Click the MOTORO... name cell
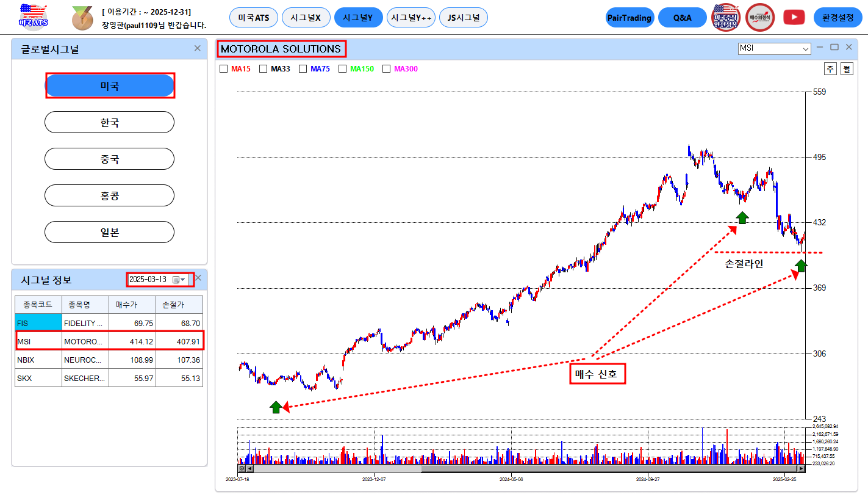The height and width of the screenshot is (497, 868). 85,341
